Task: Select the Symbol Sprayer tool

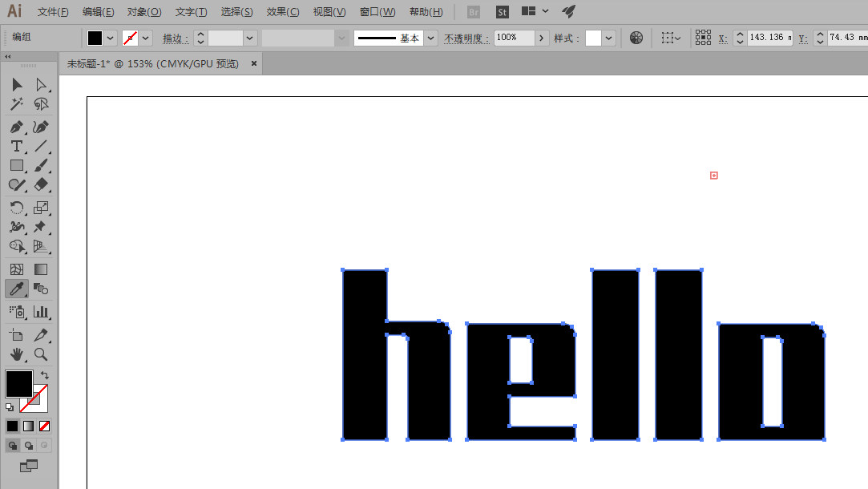Action: (x=17, y=312)
